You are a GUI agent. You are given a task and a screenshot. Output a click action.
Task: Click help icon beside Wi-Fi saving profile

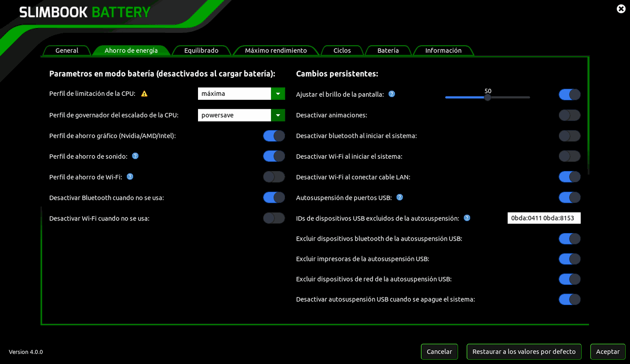coord(130,177)
